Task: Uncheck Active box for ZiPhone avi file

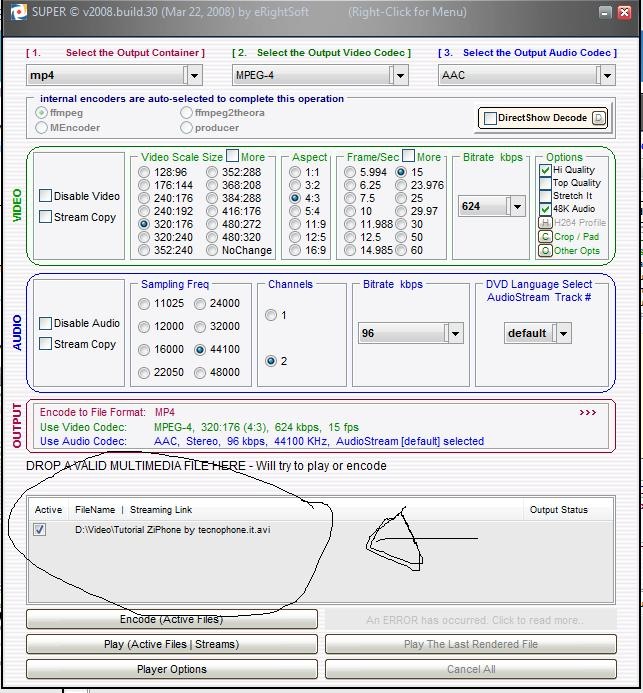Action: (x=40, y=530)
